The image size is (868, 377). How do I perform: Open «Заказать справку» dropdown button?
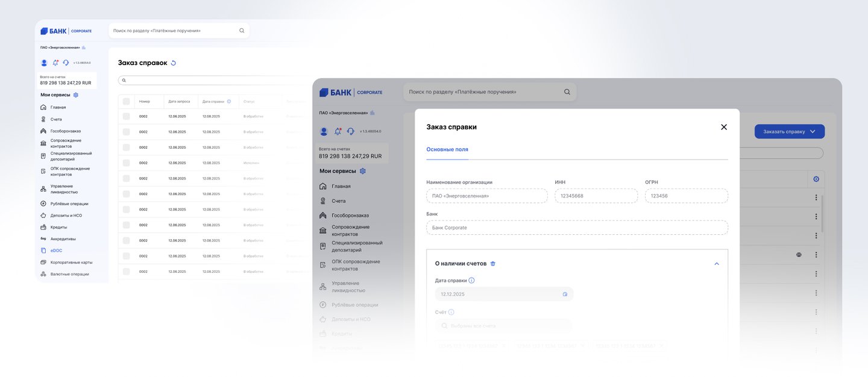(790, 131)
